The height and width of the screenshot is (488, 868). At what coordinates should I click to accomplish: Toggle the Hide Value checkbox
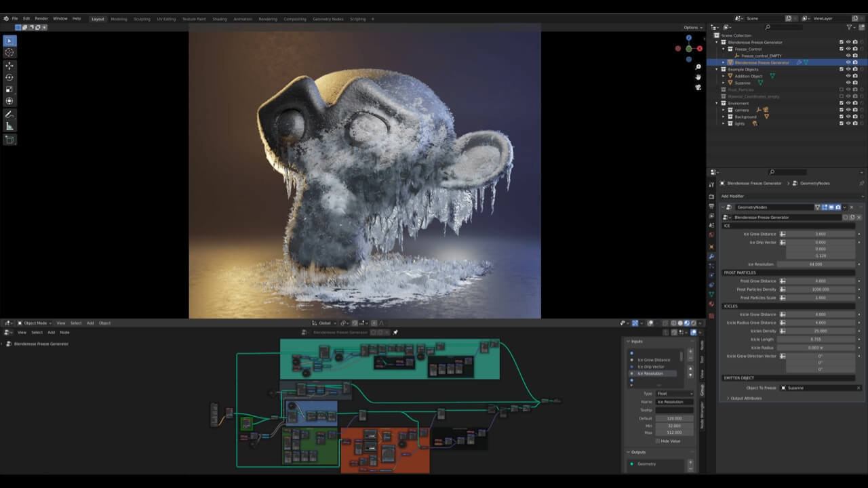click(657, 441)
